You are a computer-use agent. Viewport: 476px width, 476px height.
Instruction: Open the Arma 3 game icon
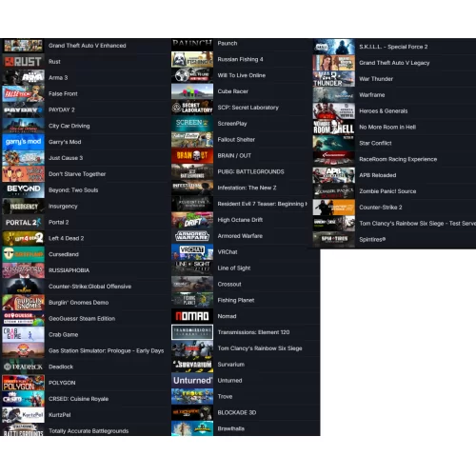tap(23, 77)
